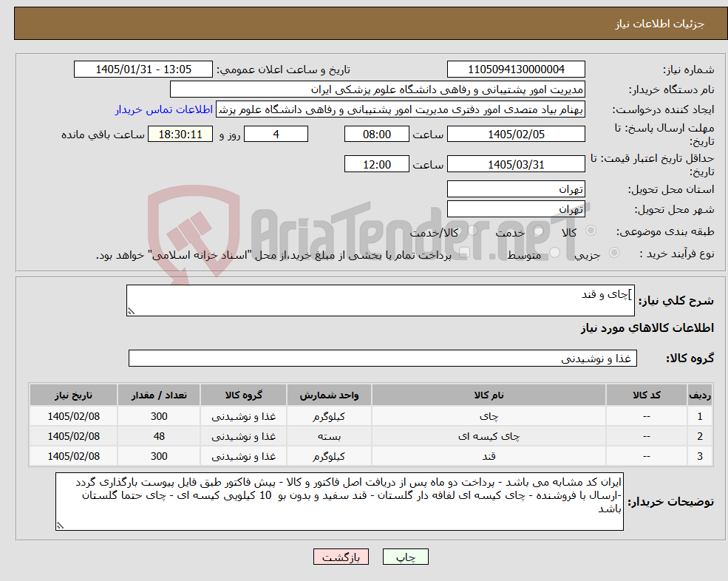Select the جزیی purchase type radio

pyautogui.click(x=613, y=253)
